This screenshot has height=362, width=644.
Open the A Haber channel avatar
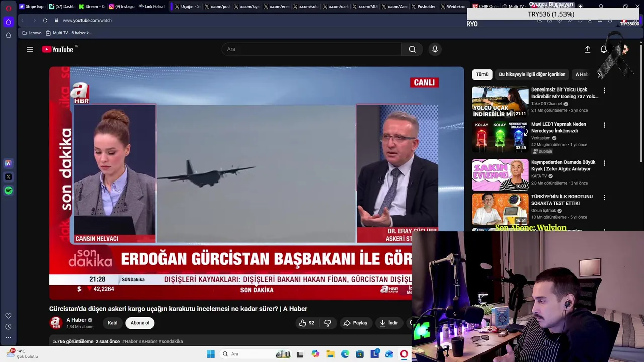pyautogui.click(x=56, y=323)
